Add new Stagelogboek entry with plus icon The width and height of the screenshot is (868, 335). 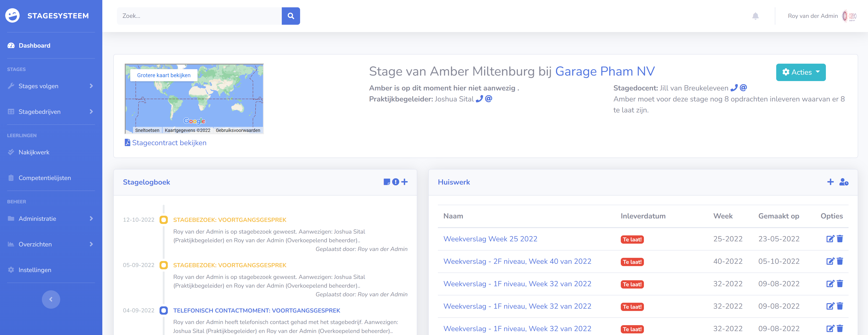pyautogui.click(x=404, y=182)
